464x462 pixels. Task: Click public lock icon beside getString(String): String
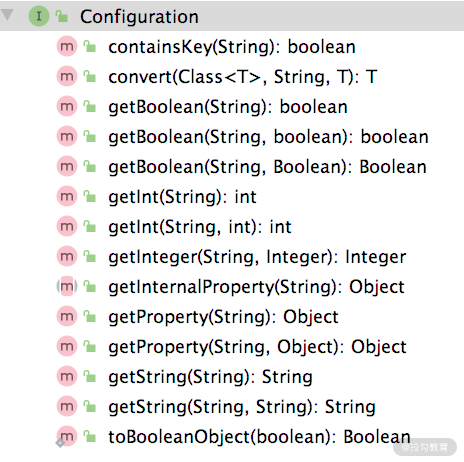click(x=90, y=377)
